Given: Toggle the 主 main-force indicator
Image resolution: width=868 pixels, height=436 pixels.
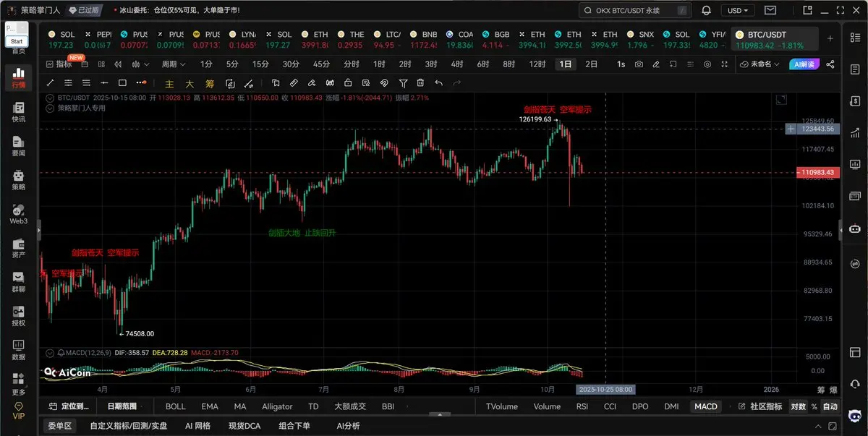Looking at the screenshot, I should coord(169,83).
